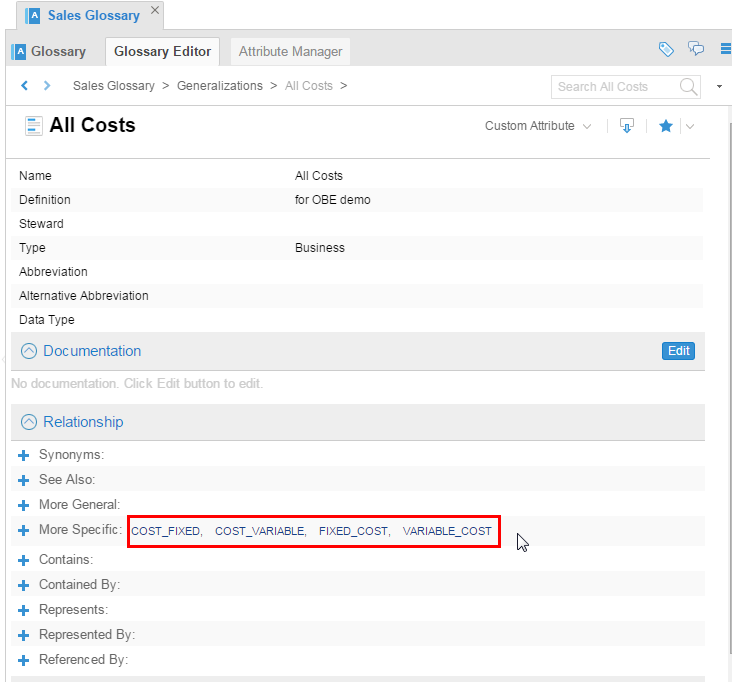
Task: Add a See Also relationship
Action: click(23, 480)
